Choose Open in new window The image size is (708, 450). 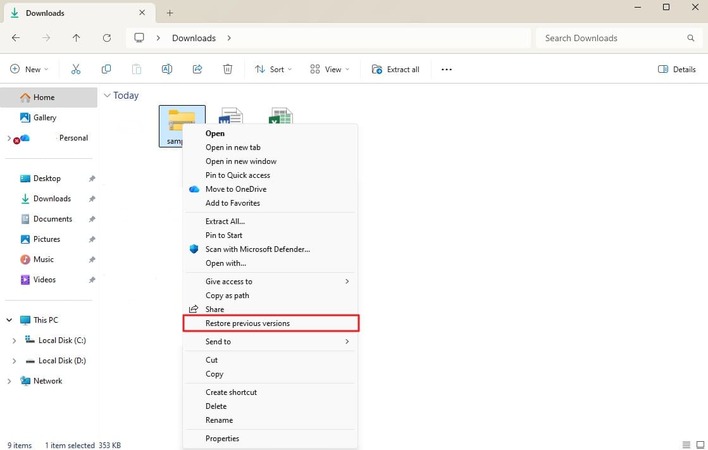point(270,161)
